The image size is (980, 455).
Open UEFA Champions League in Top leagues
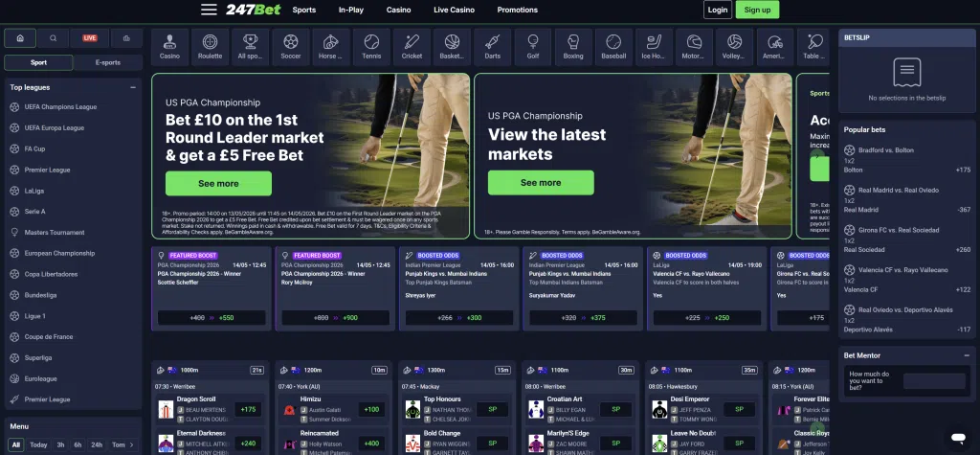pyautogui.click(x=60, y=107)
